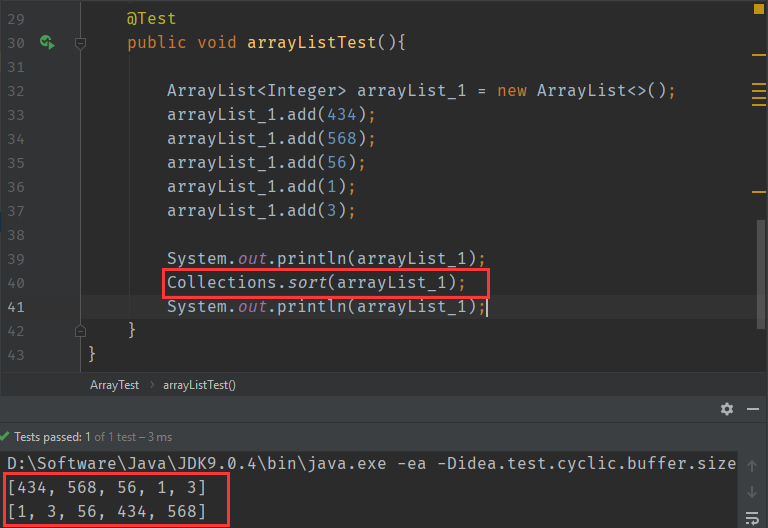Click the class closing brace on line 43
The height and width of the screenshot is (528, 768).
coord(92,354)
